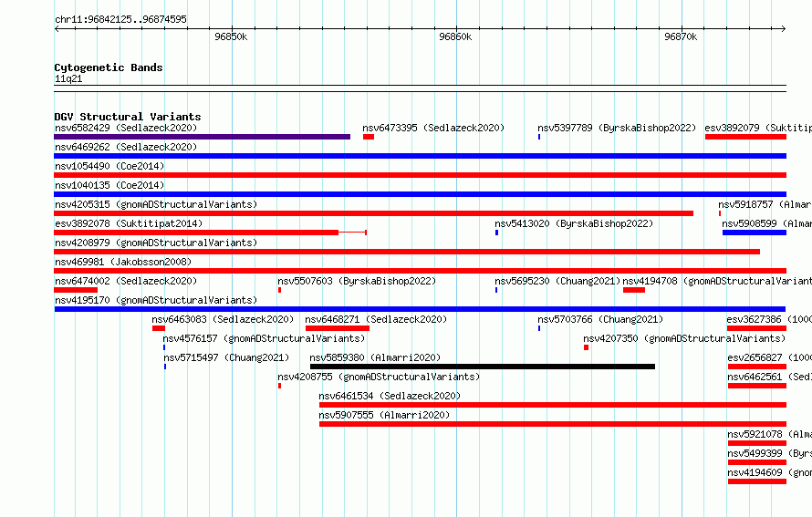Click nsv469981 (Jakobsson2008) label

(x=123, y=262)
